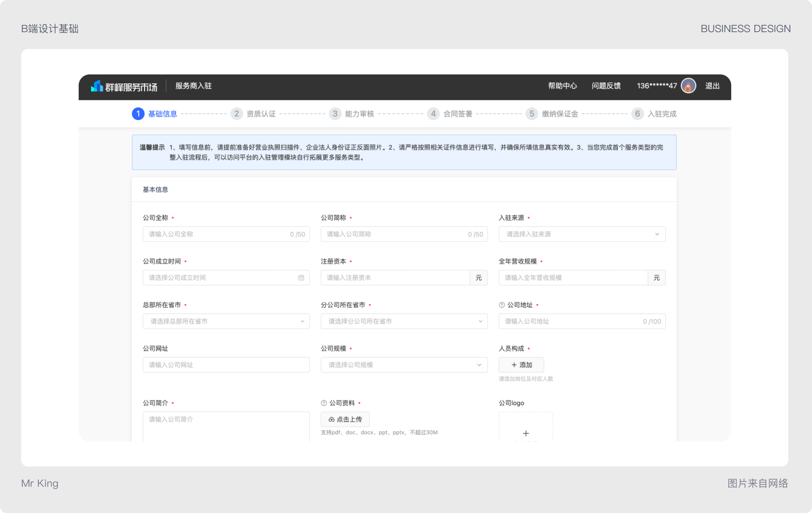
Task: Select the 入驻完成 step label
Action: click(662, 114)
